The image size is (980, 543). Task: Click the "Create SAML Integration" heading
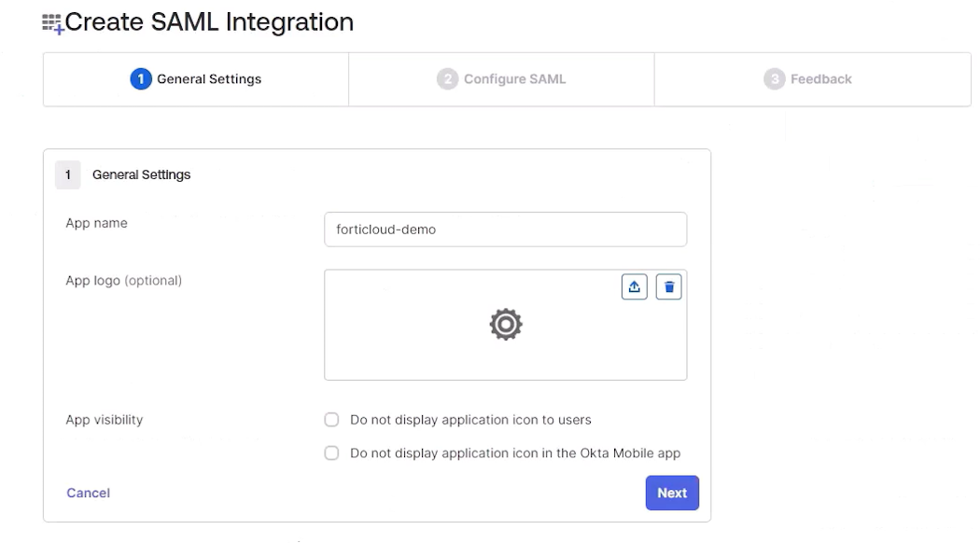(x=208, y=22)
